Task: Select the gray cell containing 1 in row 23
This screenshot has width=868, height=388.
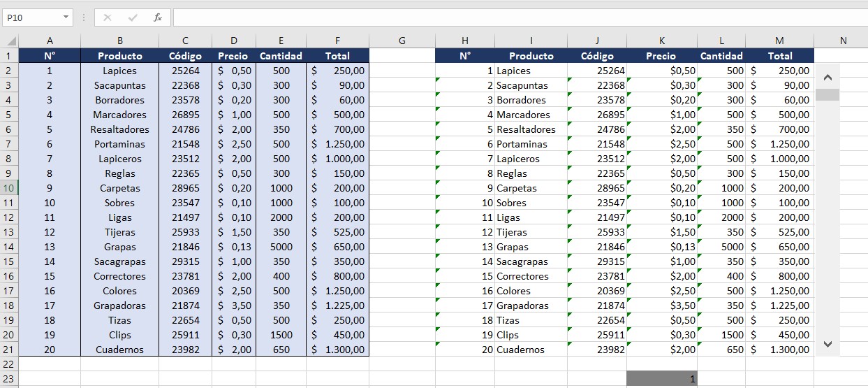Action: coord(661,379)
